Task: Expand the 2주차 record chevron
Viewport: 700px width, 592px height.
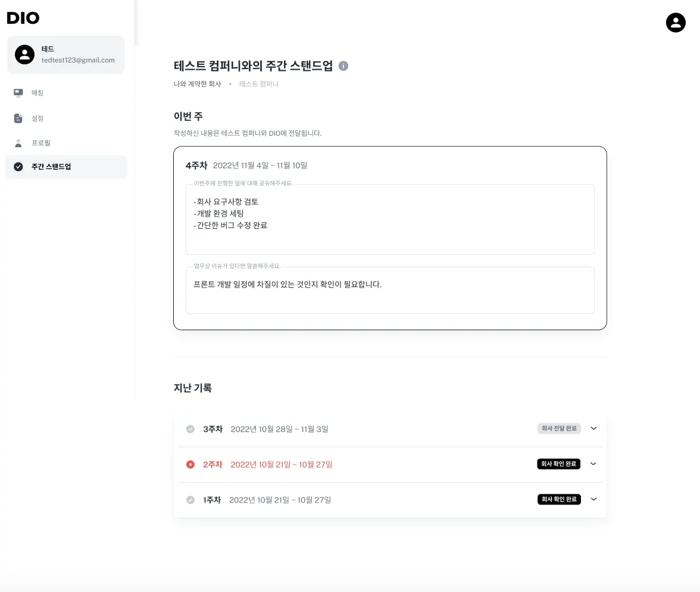Action: 593,464
